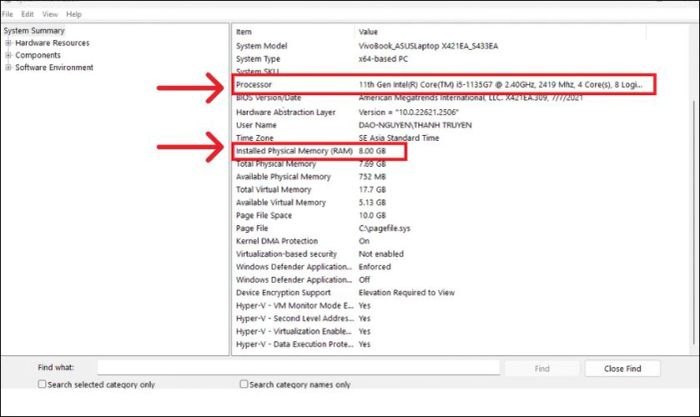Expand the Components node
Viewport: 700px width, 417px height.
point(8,55)
